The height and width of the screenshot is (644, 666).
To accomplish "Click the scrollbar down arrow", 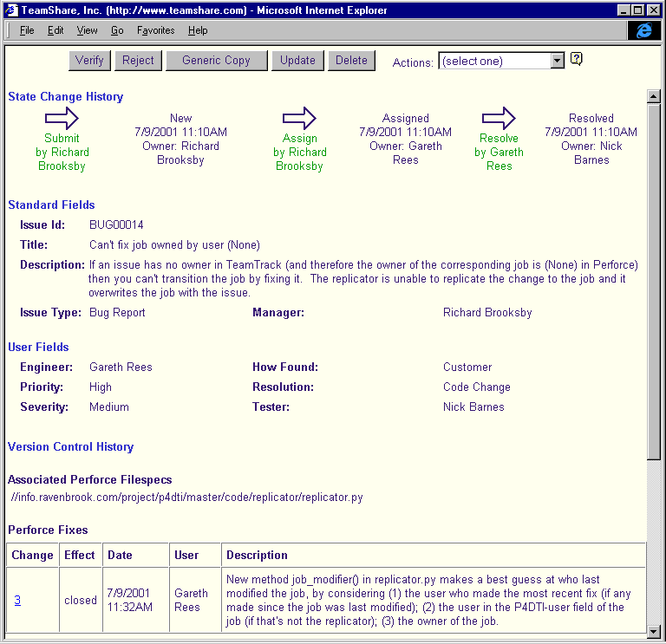I will point(655,630).
